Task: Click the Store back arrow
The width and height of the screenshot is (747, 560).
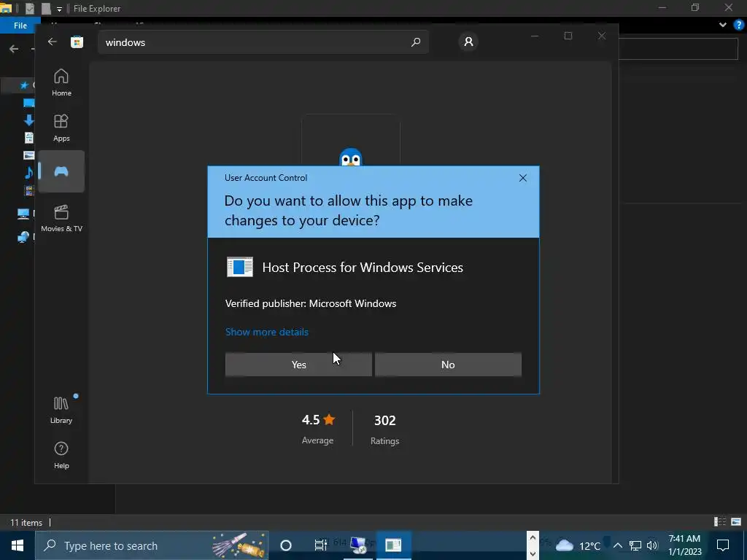Action: (x=53, y=42)
